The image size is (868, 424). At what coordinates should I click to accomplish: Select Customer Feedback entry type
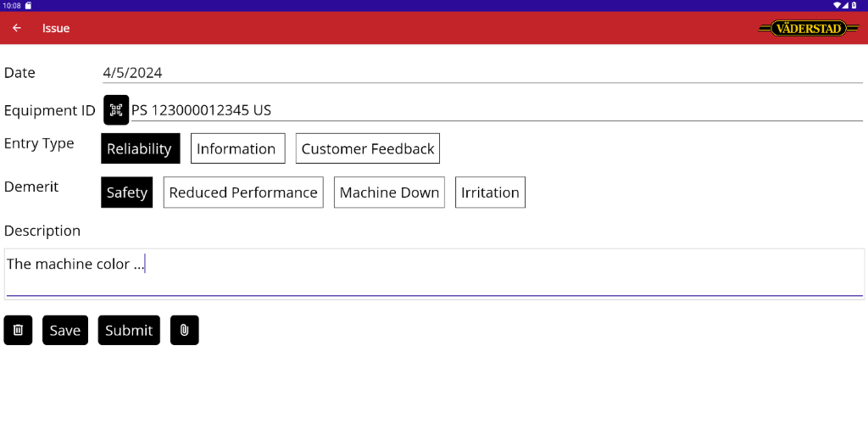[368, 148]
